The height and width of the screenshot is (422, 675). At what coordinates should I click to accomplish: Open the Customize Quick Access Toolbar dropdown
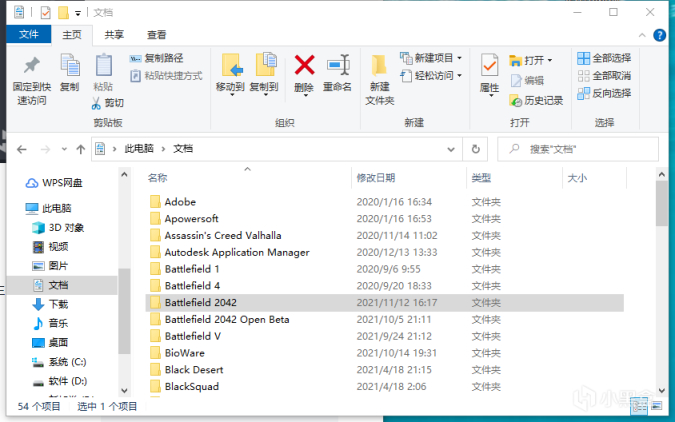coord(78,13)
